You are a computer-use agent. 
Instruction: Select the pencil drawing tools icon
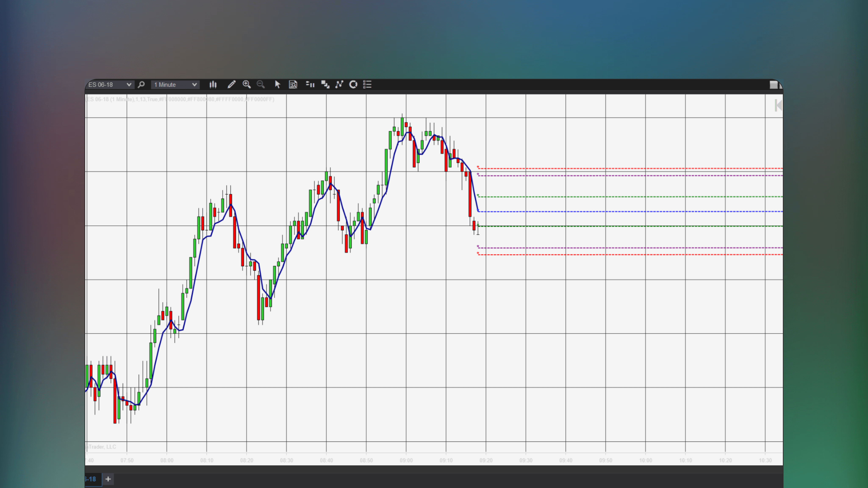point(232,85)
